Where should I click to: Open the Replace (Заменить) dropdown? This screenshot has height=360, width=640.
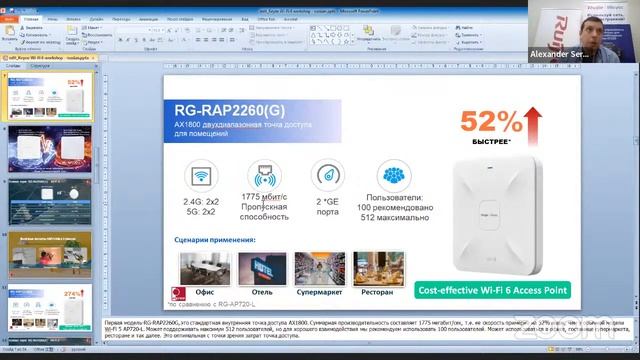coord(469,35)
